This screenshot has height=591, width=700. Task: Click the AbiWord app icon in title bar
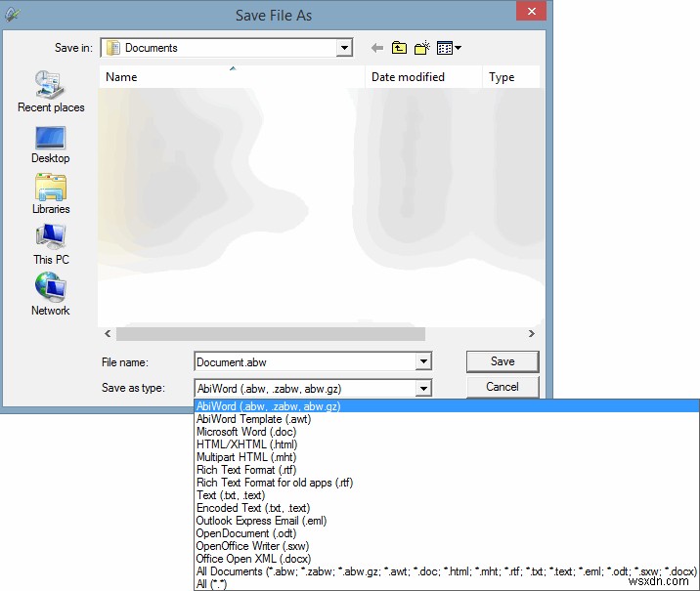coord(12,15)
